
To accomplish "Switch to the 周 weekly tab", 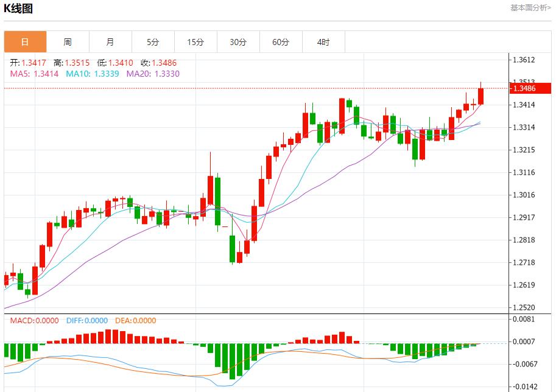I will click(68, 42).
